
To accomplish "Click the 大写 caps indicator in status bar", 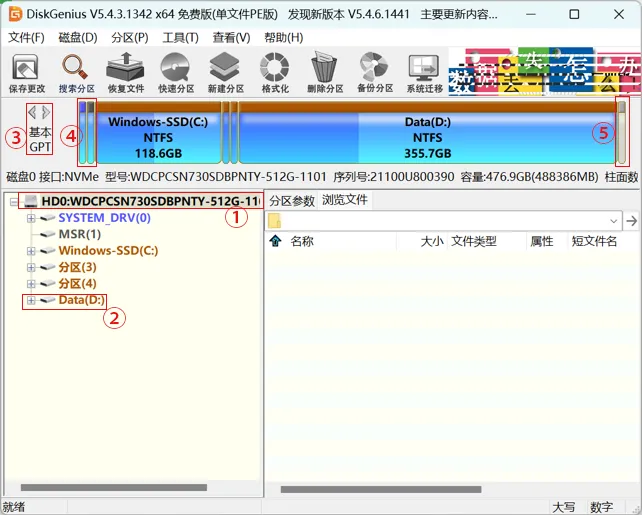I will [x=563, y=507].
